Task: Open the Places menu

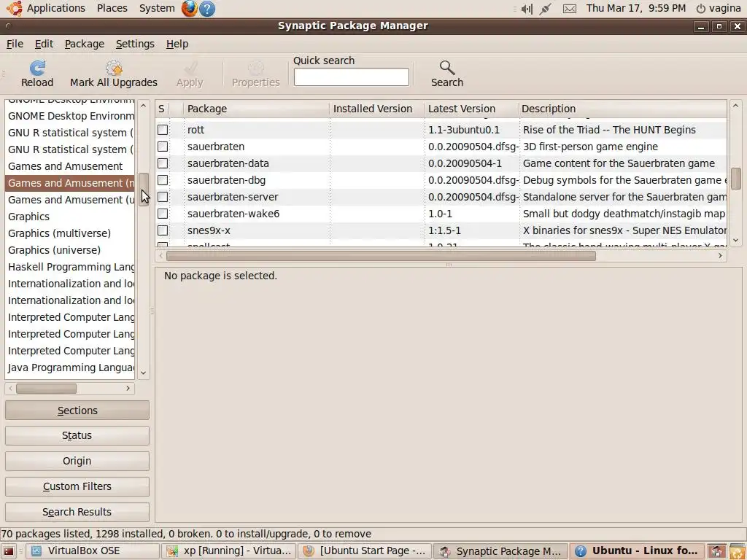Action: pyautogui.click(x=112, y=8)
